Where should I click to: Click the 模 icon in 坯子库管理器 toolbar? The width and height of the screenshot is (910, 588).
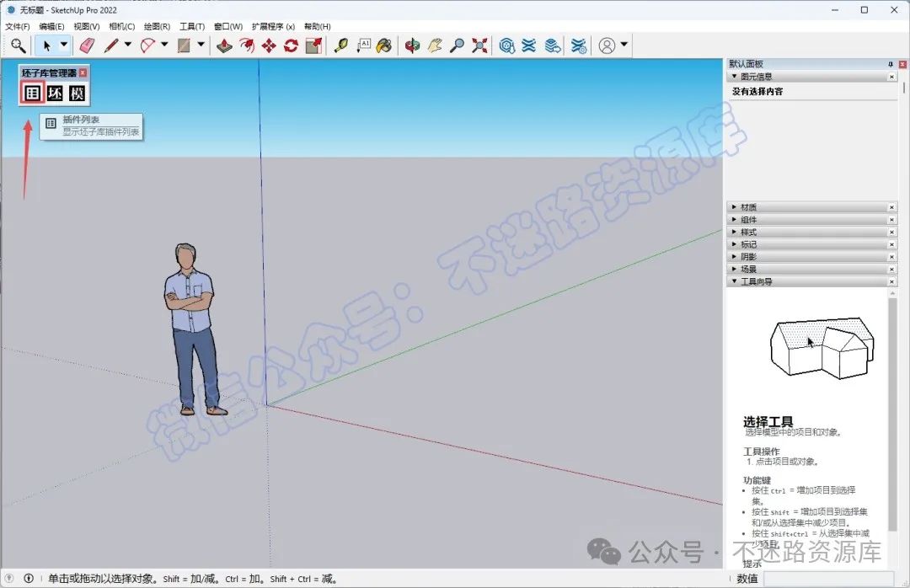pos(78,93)
